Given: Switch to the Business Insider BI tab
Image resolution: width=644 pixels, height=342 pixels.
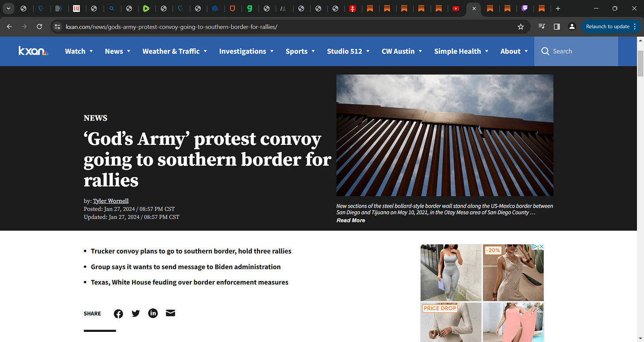Looking at the screenshot, I should pos(76,8).
